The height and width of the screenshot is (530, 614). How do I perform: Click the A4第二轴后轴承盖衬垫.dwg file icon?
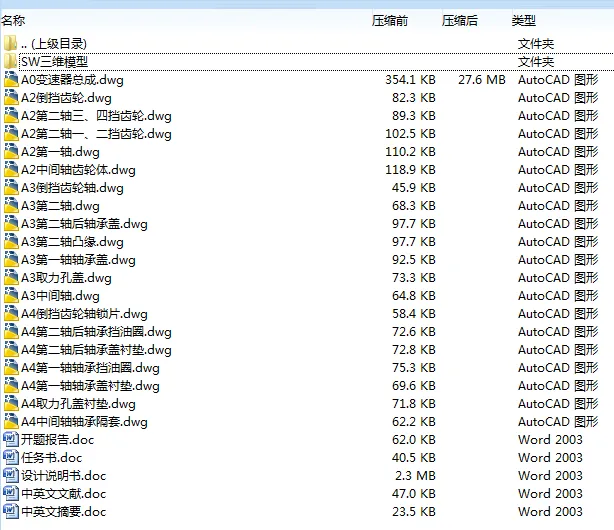coord(11,350)
